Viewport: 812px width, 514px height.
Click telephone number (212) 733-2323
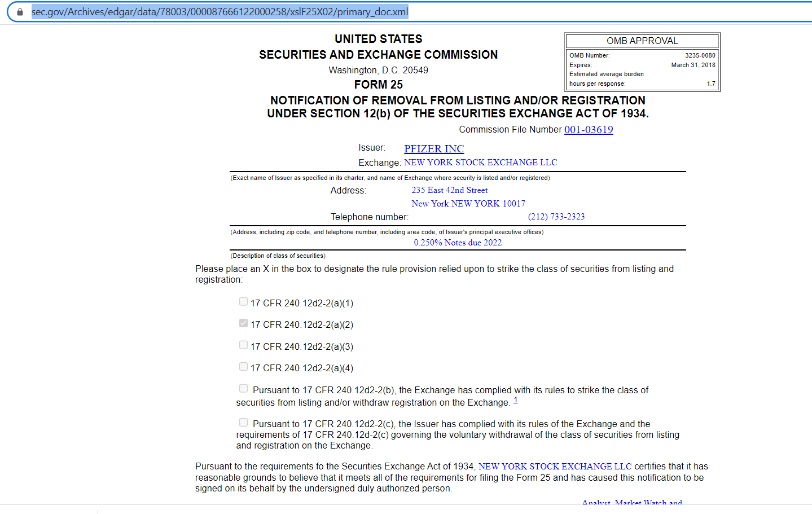556,217
